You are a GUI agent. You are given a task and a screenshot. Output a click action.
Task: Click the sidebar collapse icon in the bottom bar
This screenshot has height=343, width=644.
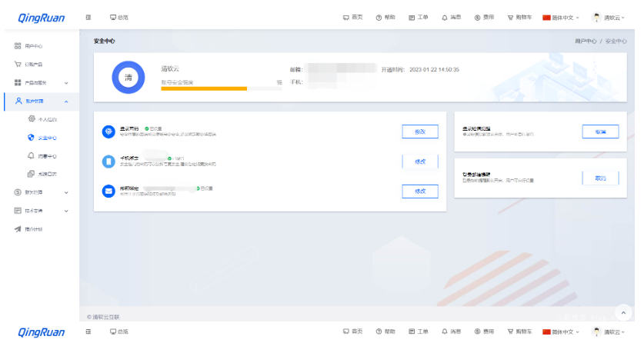88,331
